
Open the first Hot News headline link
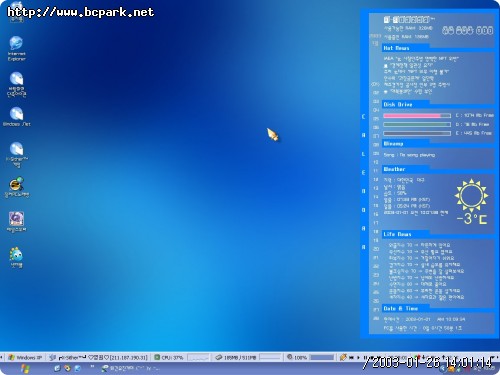coord(421,59)
